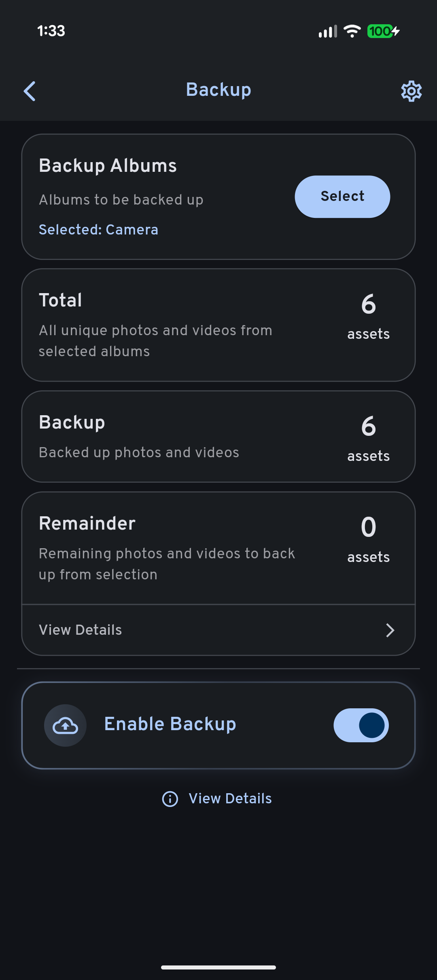The image size is (437, 980).
Task: Tap the Total assets card
Action: click(218, 325)
